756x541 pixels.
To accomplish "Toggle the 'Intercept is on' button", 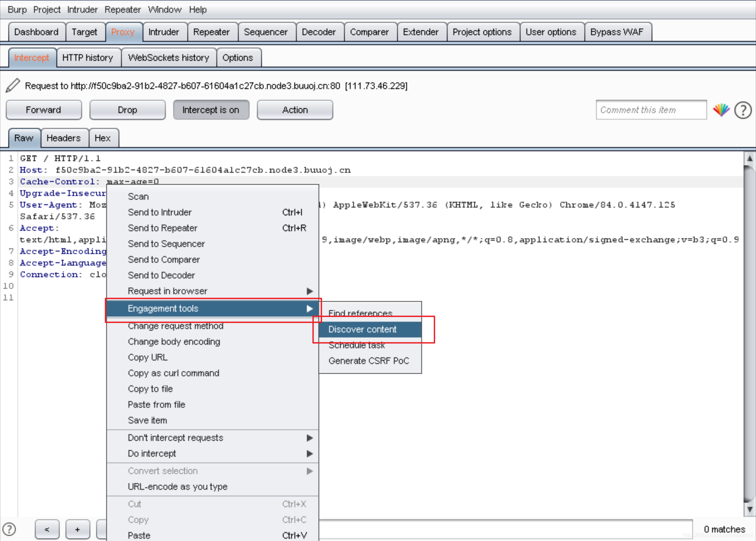I will click(x=211, y=110).
